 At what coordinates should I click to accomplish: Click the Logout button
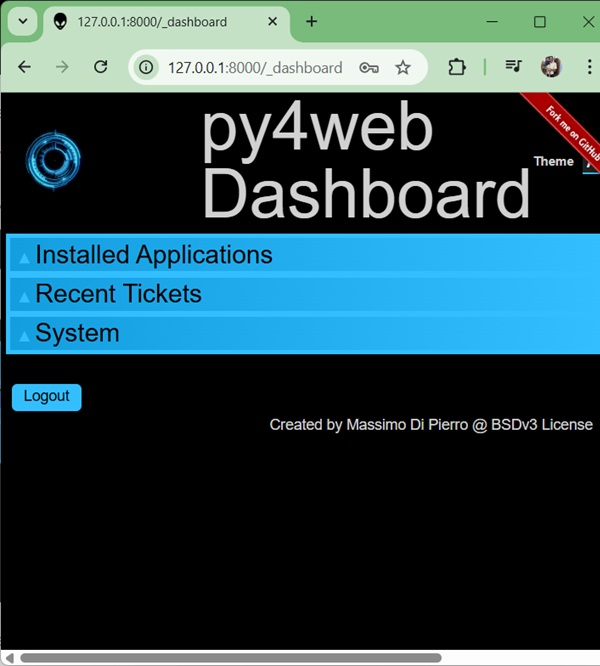pyautogui.click(x=47, y=397)
